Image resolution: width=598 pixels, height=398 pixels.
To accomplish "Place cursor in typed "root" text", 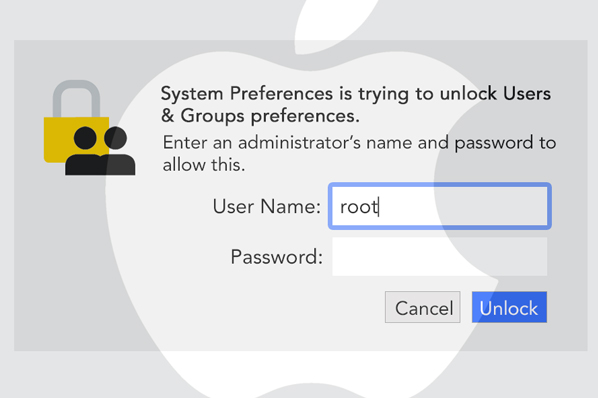I will (x=358, y=207).
